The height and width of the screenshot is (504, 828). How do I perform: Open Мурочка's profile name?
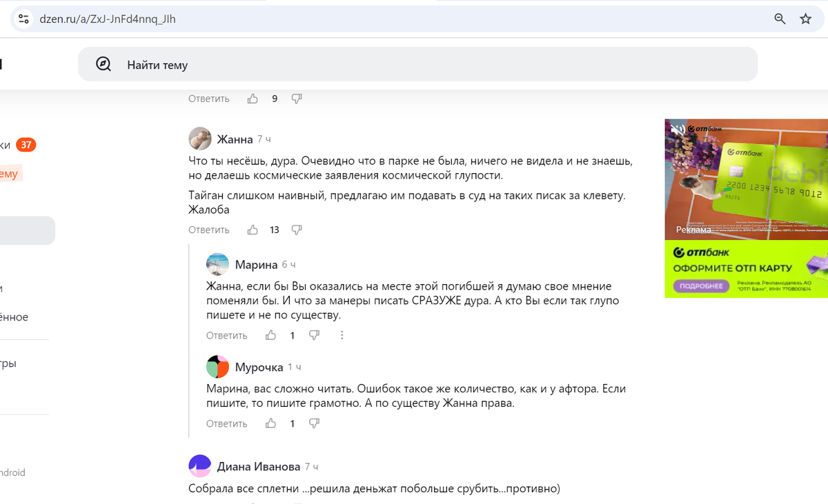(x=259, y=367)
